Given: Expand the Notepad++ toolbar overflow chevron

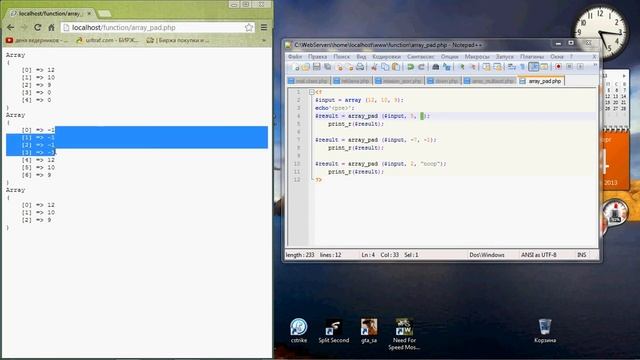Looking at the screenshot, I should pyautogui.click(x=595, y=65).
